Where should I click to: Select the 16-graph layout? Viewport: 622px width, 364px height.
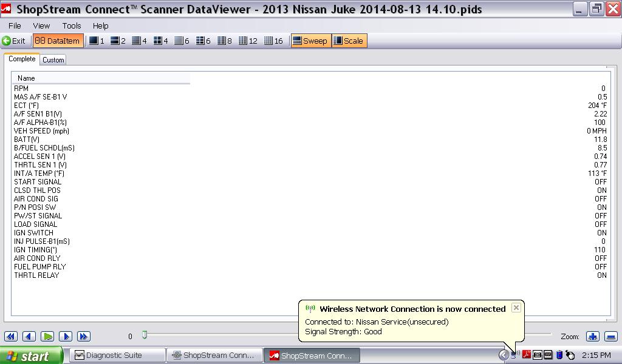pos(273,41)
